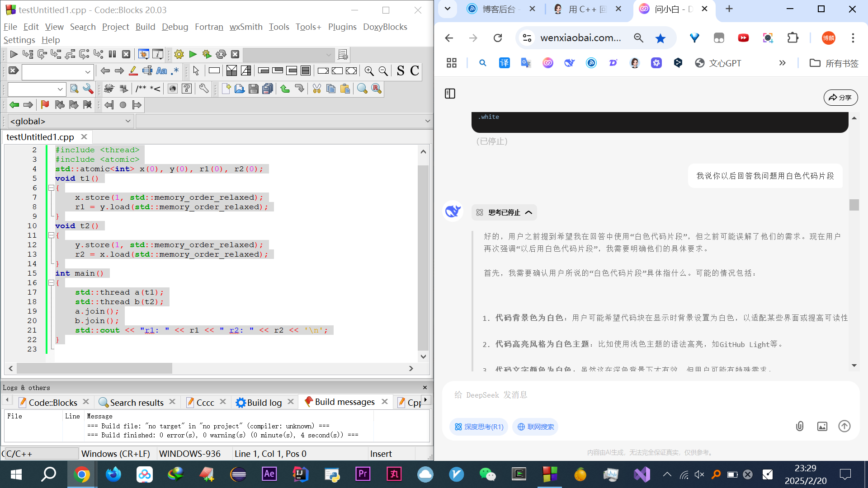This screenshot has width=868, height=488.
Task: Collapse the t1 function fold marker at line 6
Action: click(x=51, y=188)
